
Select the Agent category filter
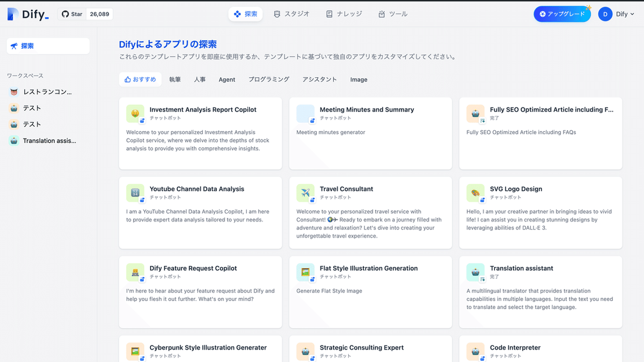tap(226, 79)
